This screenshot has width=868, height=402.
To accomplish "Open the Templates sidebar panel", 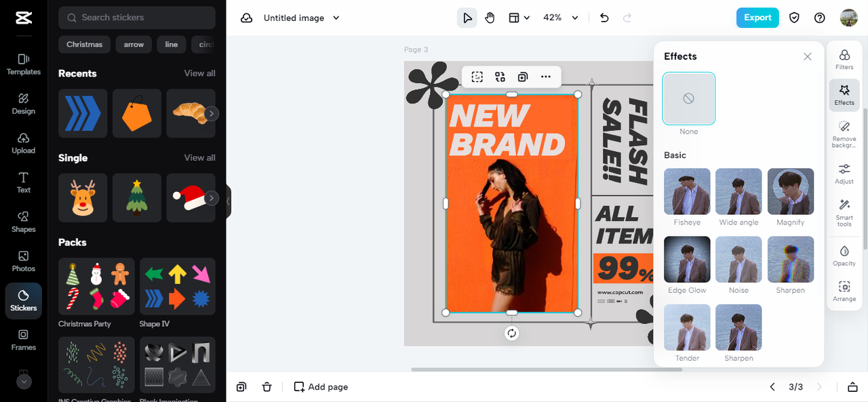I will (24, 64).
